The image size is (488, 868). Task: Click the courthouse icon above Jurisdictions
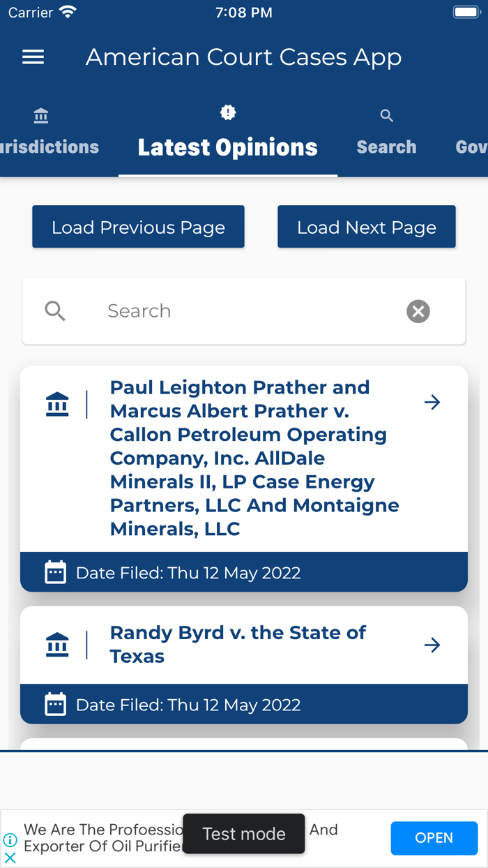tap(40, 115)
